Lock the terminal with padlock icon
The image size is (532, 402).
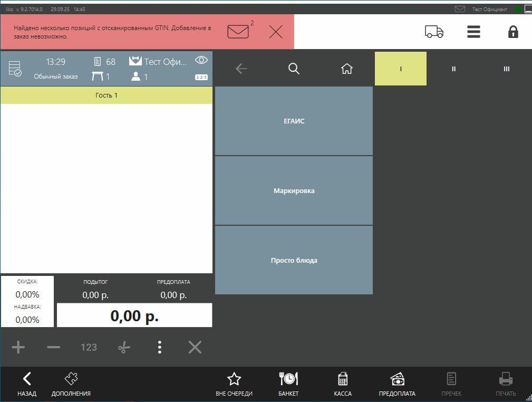click(x=512, y=32)
